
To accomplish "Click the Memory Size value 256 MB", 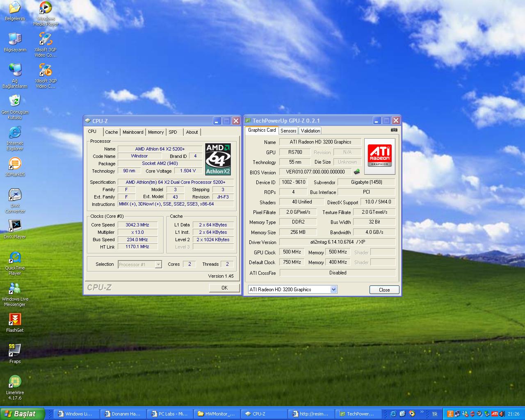I will tap(298, 232).
